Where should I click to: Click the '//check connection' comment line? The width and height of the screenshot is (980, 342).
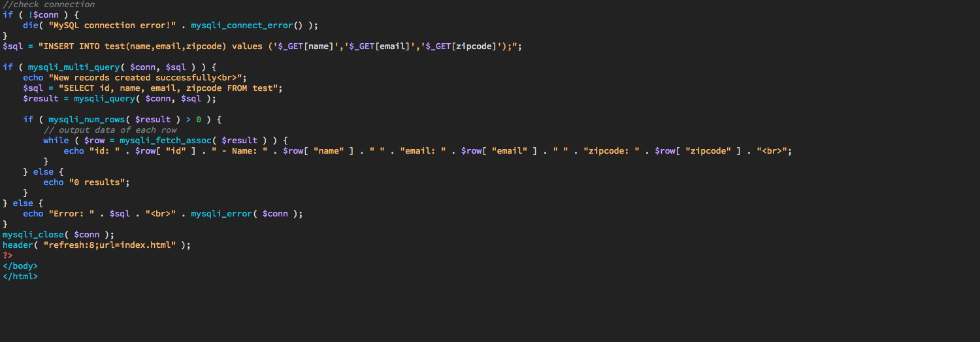coord(49,5)
